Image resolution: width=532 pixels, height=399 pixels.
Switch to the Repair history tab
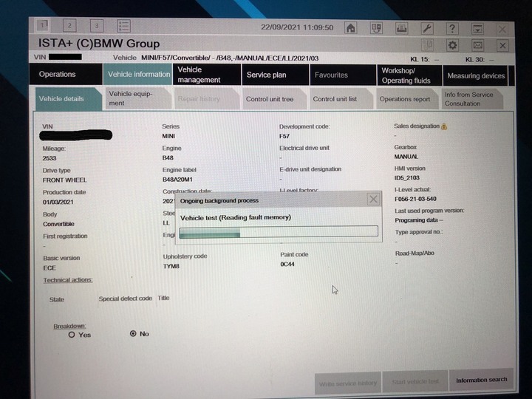[207, 99]
